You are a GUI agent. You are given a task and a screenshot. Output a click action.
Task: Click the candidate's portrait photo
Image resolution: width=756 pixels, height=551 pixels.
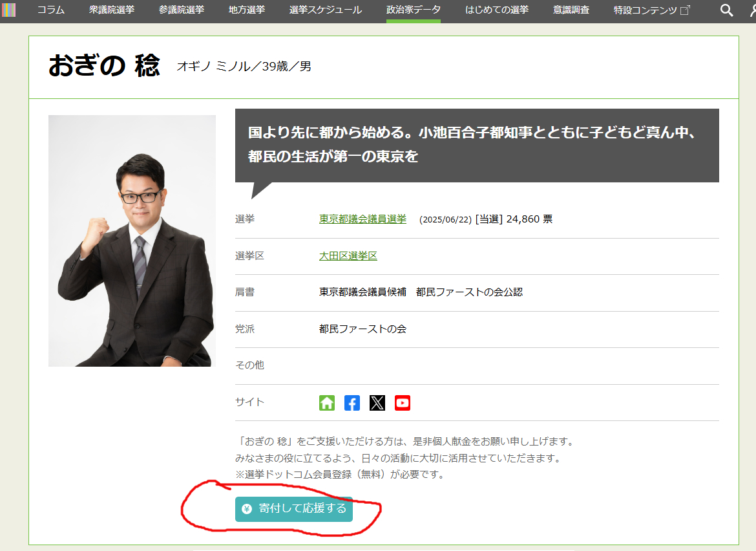(132, 241)
